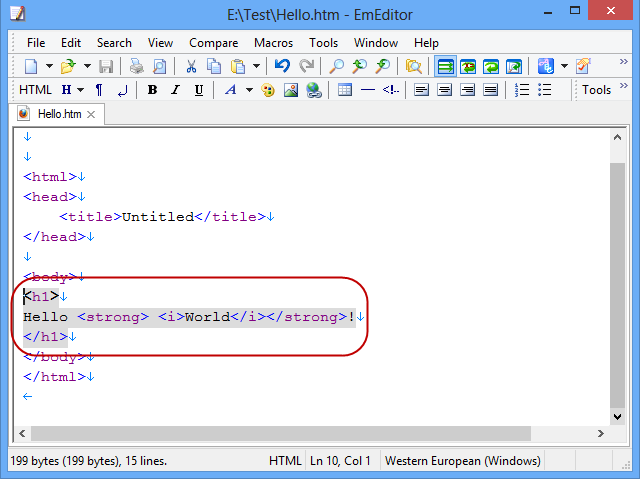
Task: Click the Tools toolbar label
Action: (596, 90)
